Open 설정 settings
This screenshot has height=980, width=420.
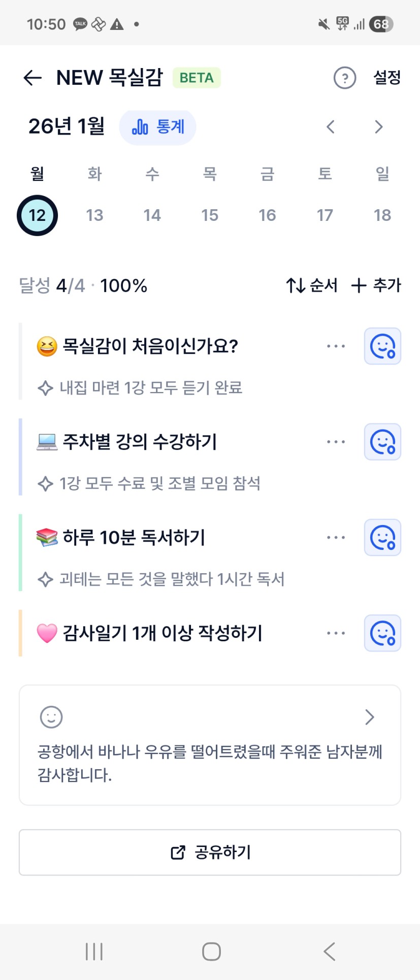tap(387, 78)
